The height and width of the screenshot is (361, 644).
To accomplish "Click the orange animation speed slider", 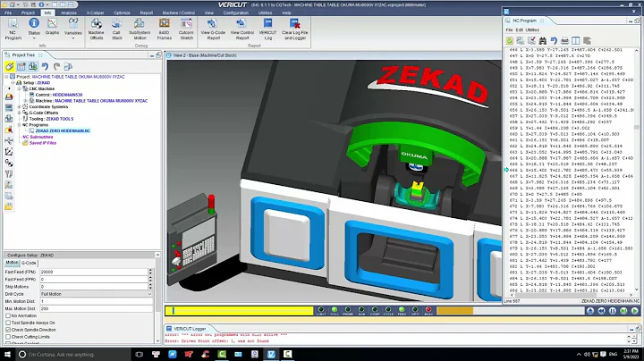I will (x=454, y=311).
